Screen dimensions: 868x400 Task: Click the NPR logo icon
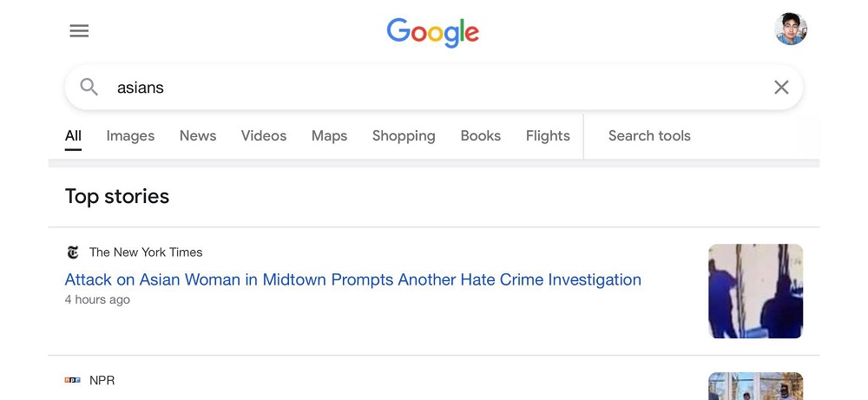pyautogui.click(x=73, y=380)
